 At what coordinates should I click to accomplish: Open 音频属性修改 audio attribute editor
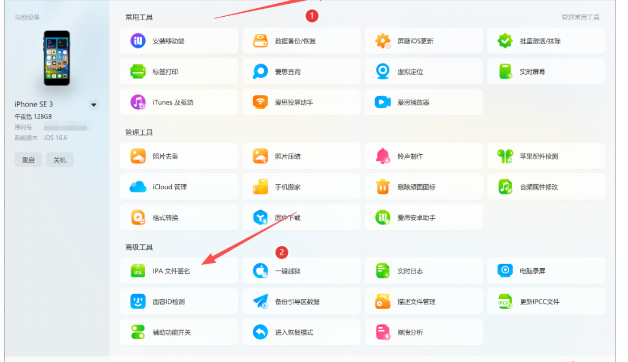click(546, 187)
